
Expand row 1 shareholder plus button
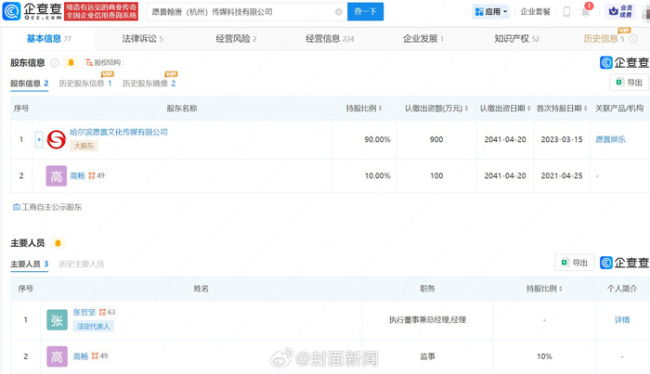click(x=39, y=140)
